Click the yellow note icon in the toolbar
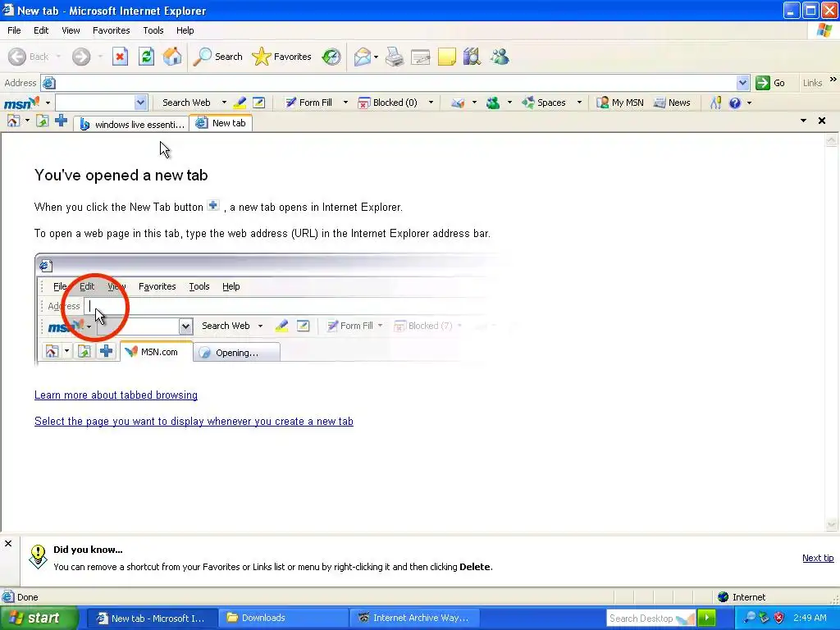Image resolution: width=840 pixels, height=630 pixels. 447,57
